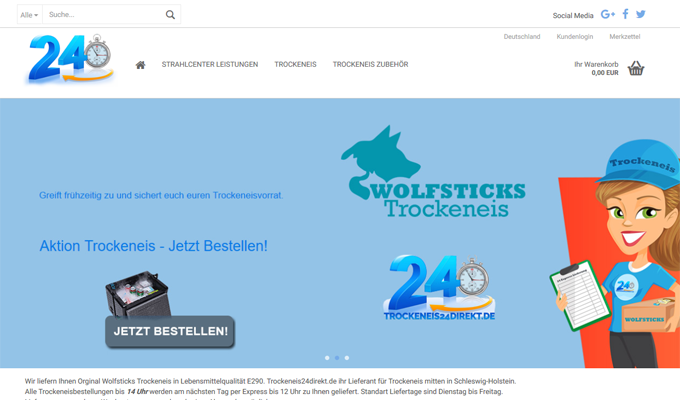Click the search magnifier icon
Viewport: 680px width, 400px height.
tap(170, 15)
